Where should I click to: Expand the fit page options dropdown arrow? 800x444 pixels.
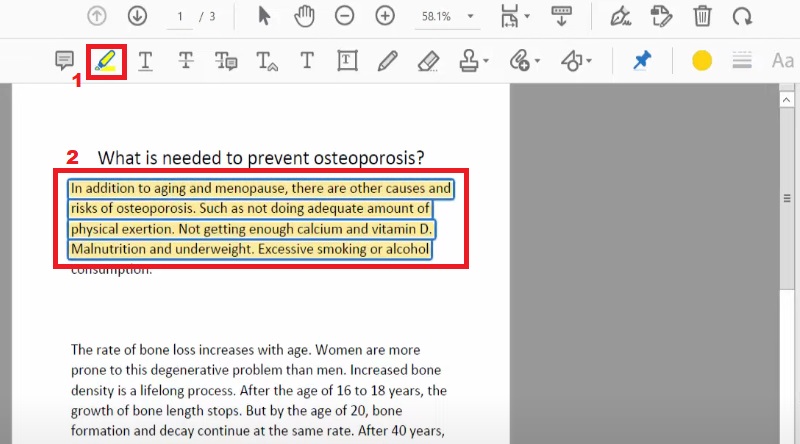click(x=528, y=16)
